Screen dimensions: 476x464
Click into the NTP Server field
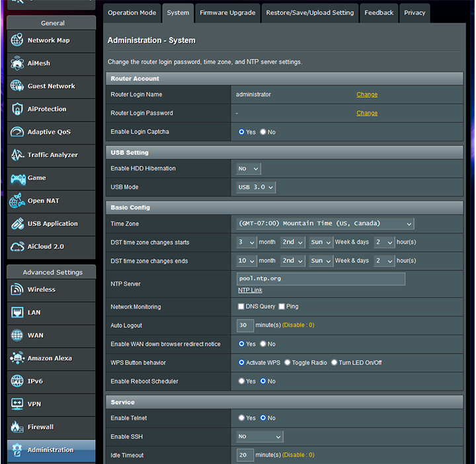pos(321,279)
